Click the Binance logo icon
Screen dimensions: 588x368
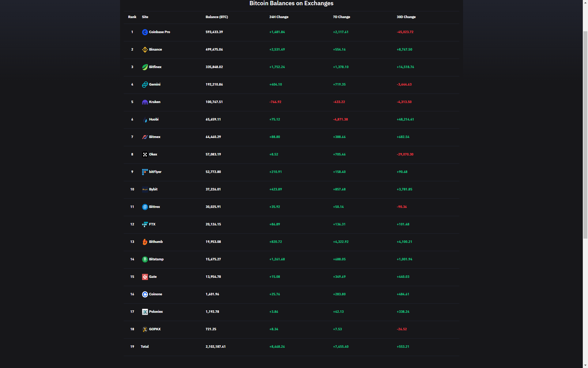tap(145, 50)
